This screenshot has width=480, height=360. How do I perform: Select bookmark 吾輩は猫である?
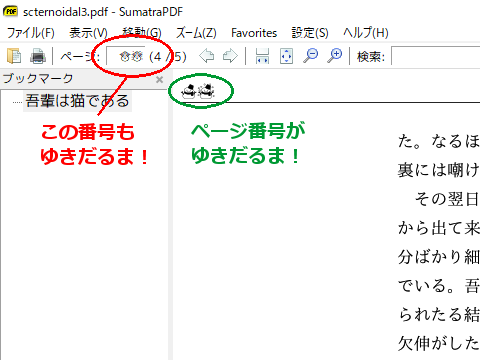click(77, 101)
